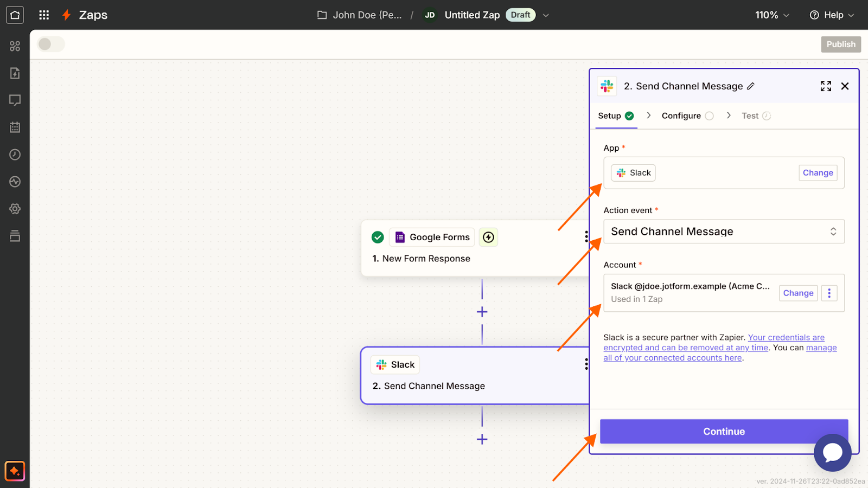Open the three-dot menu on Slack step
This screenshot has width=868, height=488.
pyautogui.click(x=586, y=364)
